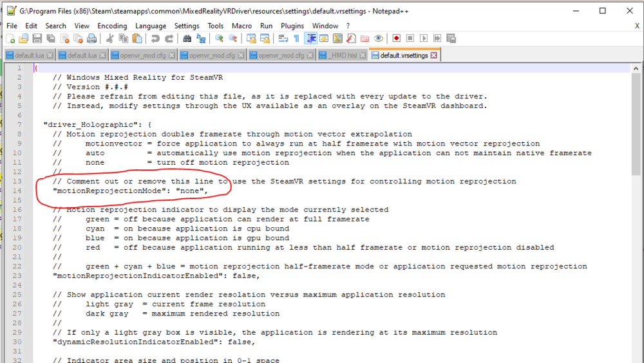Open the Run menu
This screenshot has width=644, height=363.
(266, 26)
